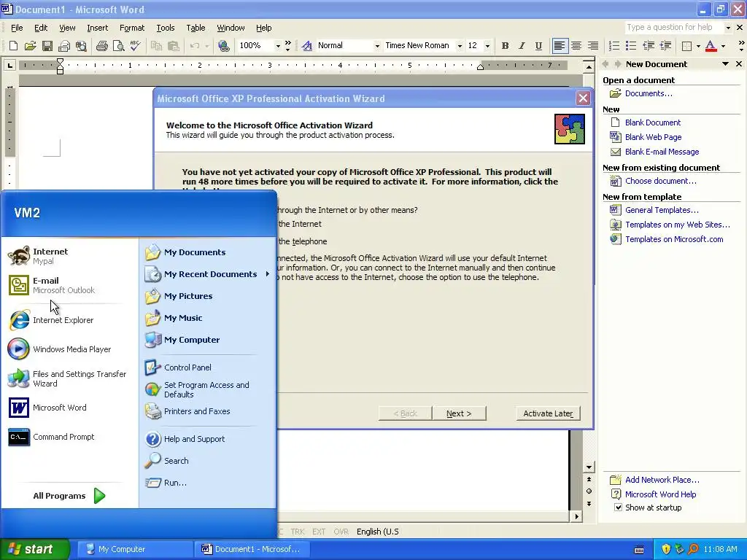Click the E-mail envelope toolbar icon
This screenshot has height=560, width=747.
[x=64, y=46]
